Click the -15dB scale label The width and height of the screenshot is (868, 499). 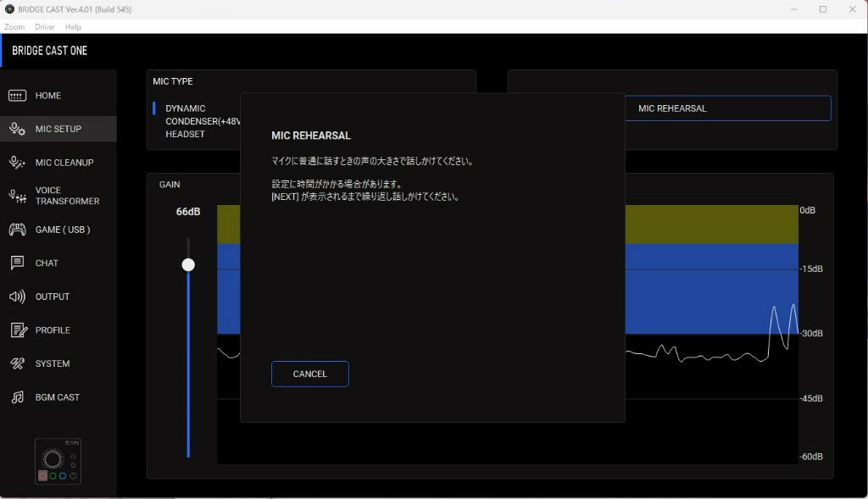click(811, 269)
